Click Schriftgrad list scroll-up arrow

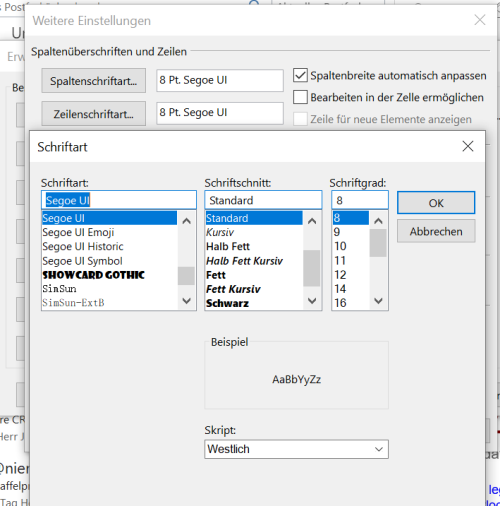tap(378, 221)
